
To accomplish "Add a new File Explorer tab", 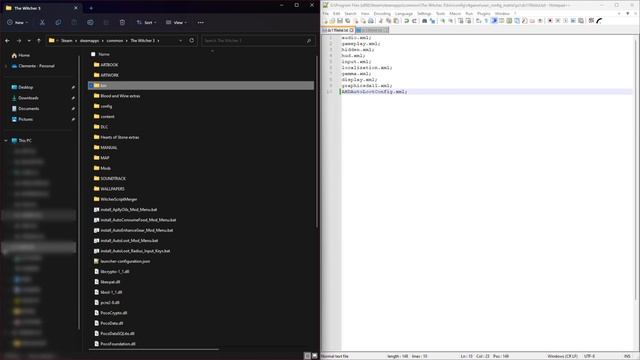I will 91,8.
